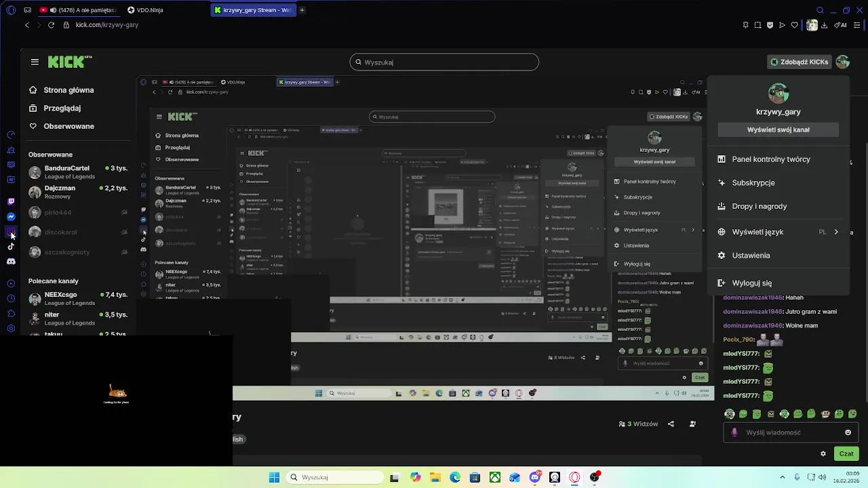Image resolution: width=868 pixels, height=488 pixels.
Task: Open niter recommended channel
Action: click(x=78, y=319)
